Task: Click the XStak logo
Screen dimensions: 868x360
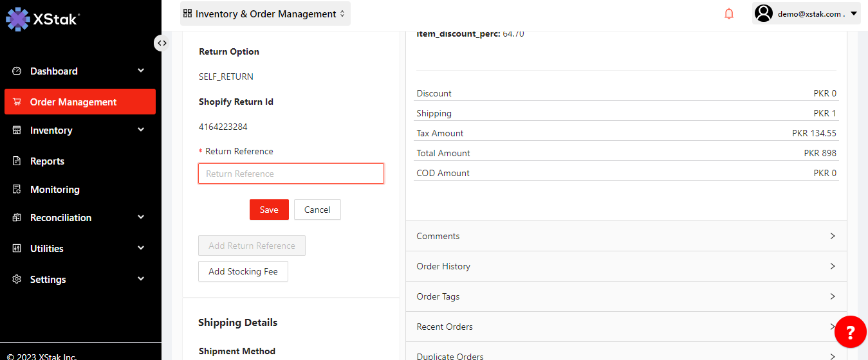Action: pos(42,19)
